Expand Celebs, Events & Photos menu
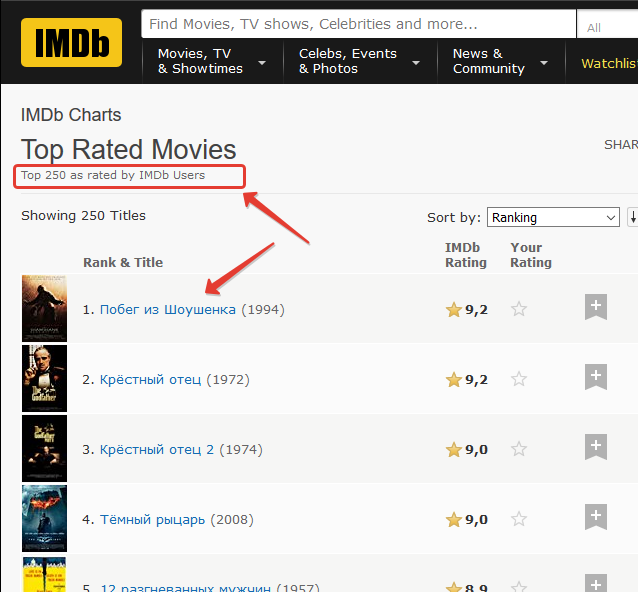Image resolution: width=638 pixels, height=592 pixels. point(360,61)
